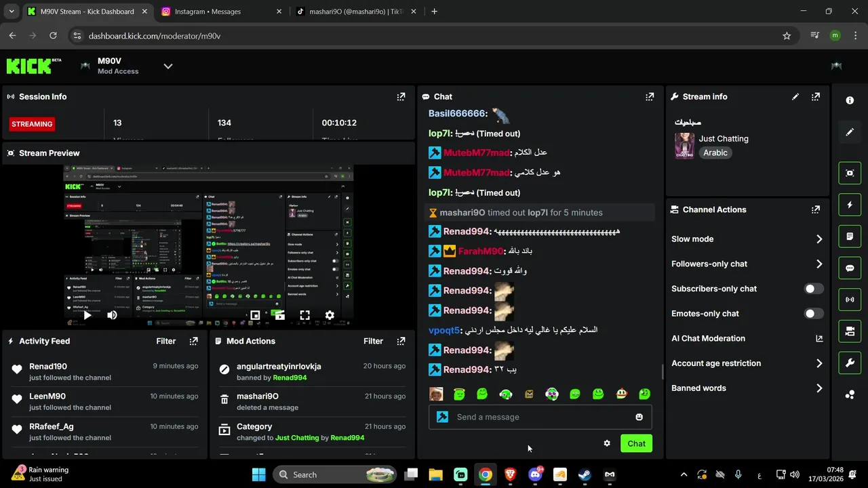Enable Emotes-only chat toggle
The height and width of the screenshot is (488, 868).
(814, 314)
